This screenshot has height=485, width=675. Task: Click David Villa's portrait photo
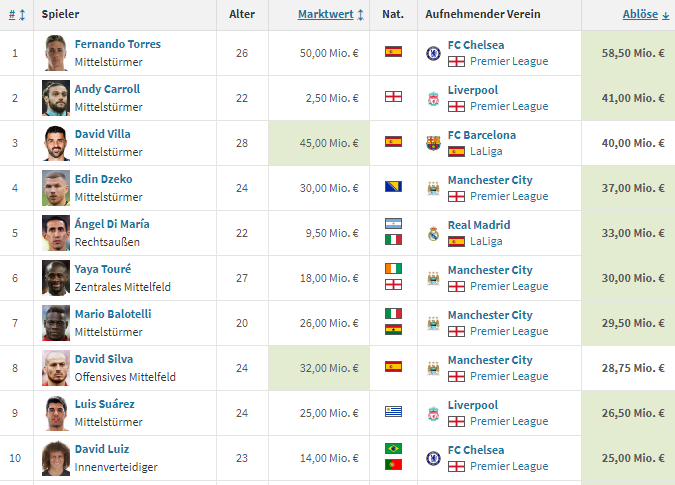56,143
